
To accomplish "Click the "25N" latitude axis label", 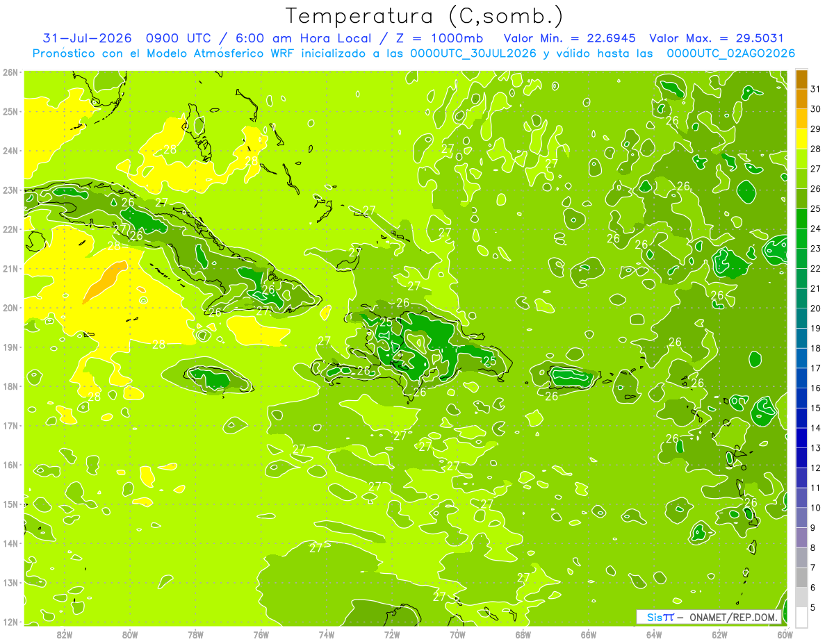I will click(x=10, y=111).
